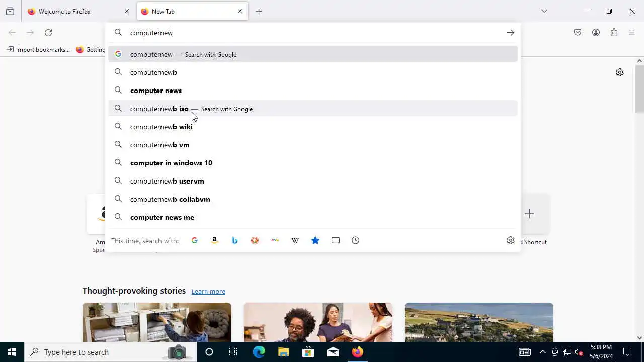Open Windows Start menu
Image resolution: width=644 pixels, height=362 pixels.
coord(12,352)
